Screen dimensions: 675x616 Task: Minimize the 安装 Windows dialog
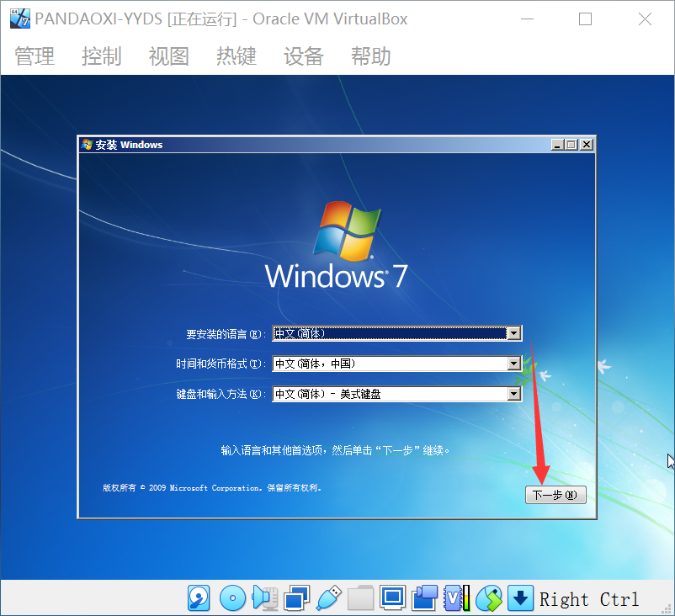tap(558, 145)
